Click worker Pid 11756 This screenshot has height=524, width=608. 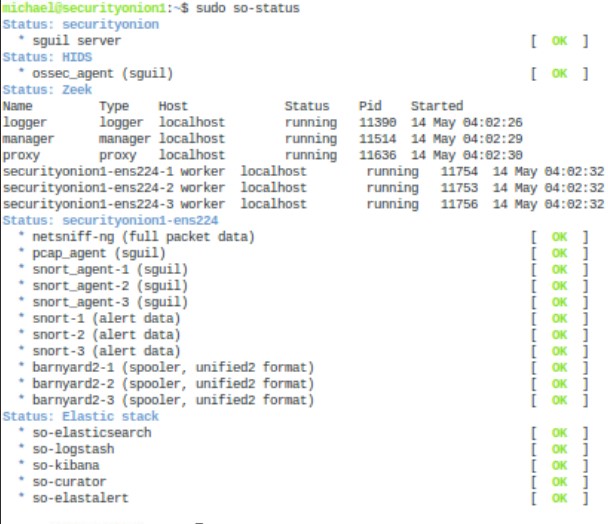click(459, 204)
